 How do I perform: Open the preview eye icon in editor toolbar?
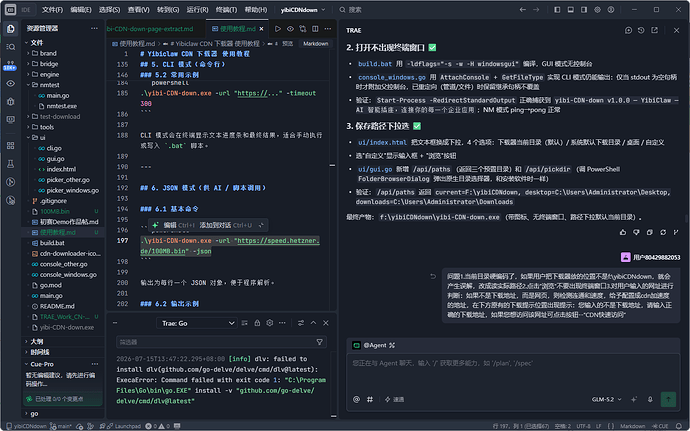pyautogui.click(x=290, y=29)
